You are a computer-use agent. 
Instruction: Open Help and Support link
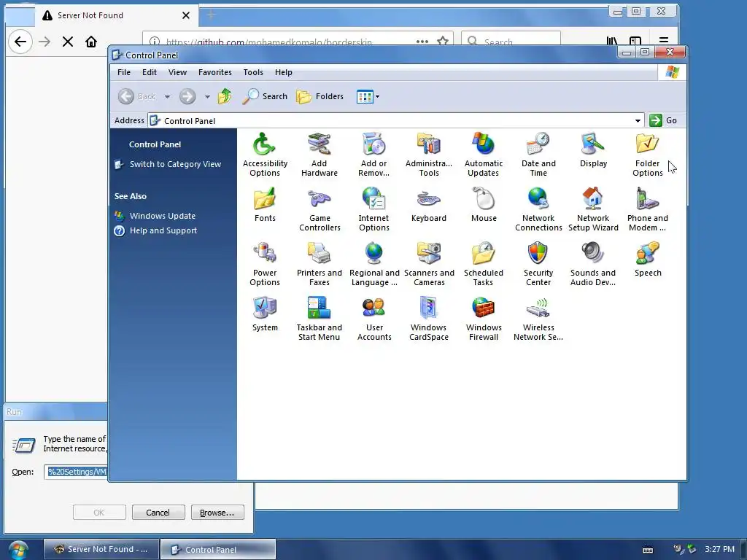pyautogui.click(x=163, y=230)
